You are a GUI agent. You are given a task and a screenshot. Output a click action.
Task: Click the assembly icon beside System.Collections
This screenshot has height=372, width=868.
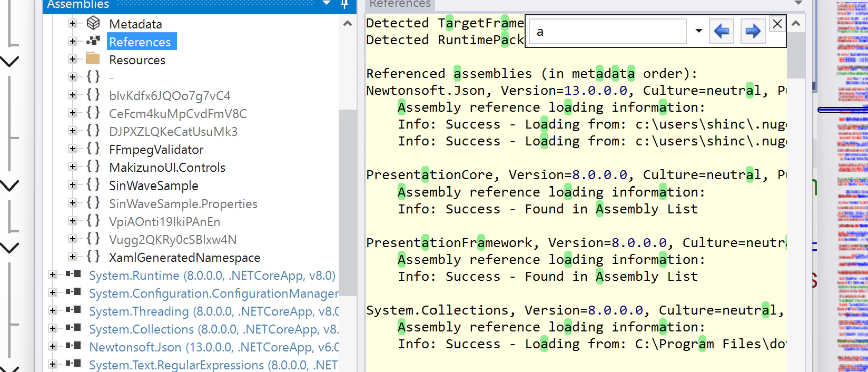pyautogui.click(x=73, y=328)
